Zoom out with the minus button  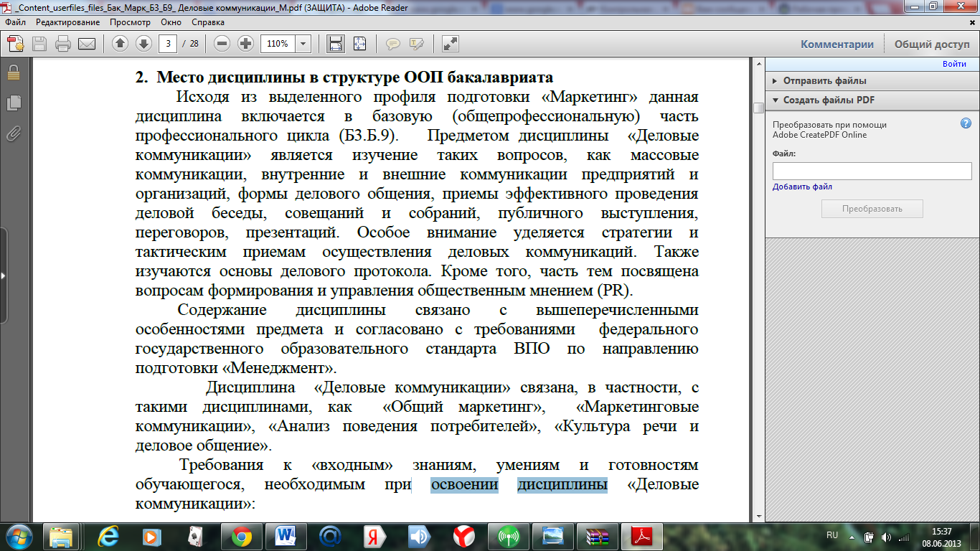(222, 44)
